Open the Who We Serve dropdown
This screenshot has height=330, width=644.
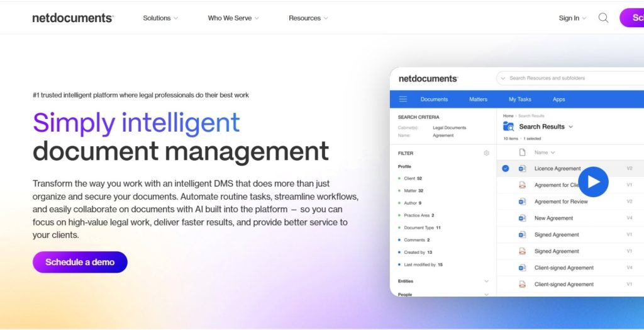pyautogui.click(x=233, y=18)
